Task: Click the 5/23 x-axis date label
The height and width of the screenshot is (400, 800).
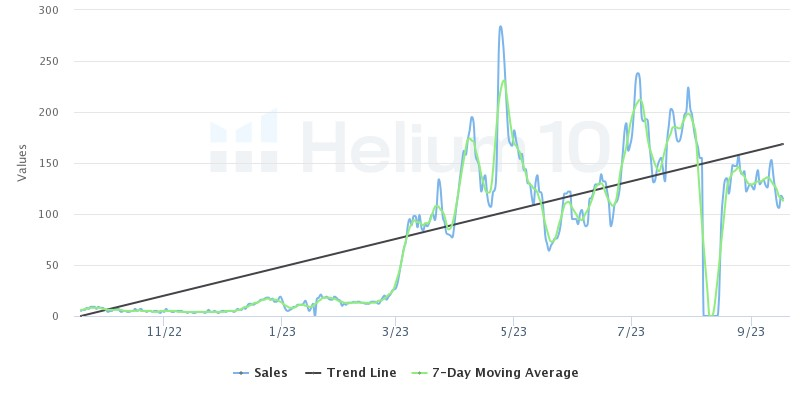Action: tap(513, 332)
